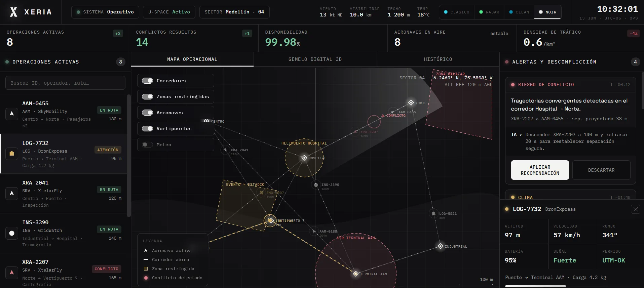Toggle the Vertipuertos layer switch

147,128
